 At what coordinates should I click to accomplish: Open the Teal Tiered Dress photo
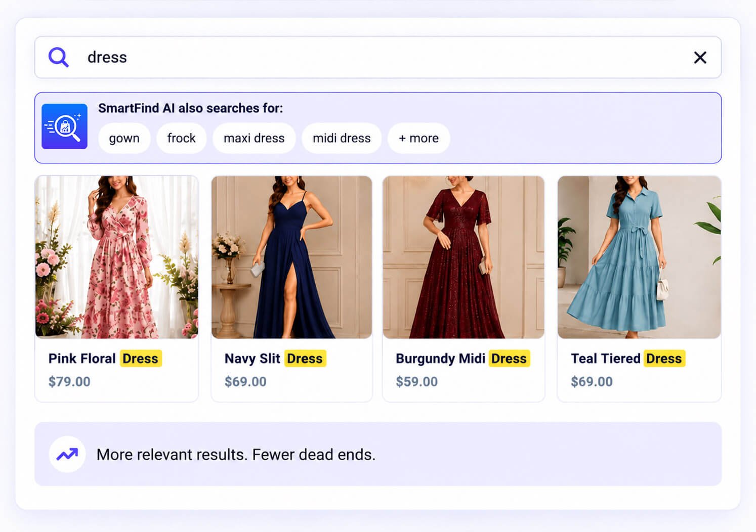point(639,257)
